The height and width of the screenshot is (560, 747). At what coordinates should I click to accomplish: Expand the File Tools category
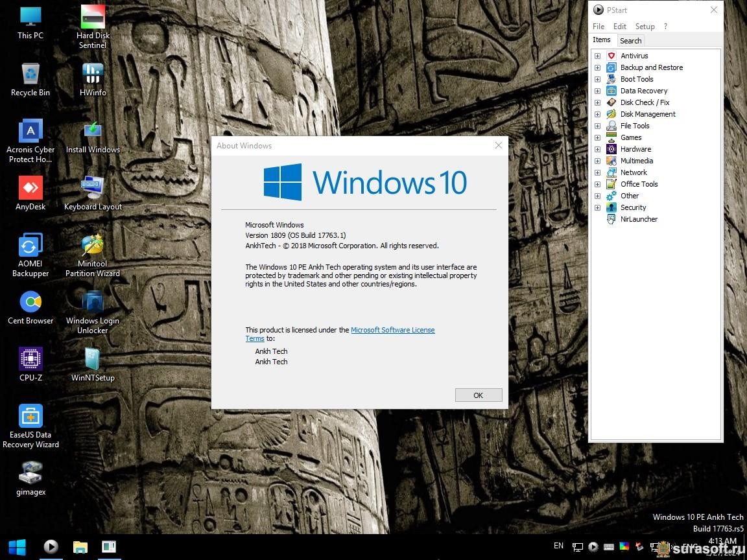click(x=597, y=126)
